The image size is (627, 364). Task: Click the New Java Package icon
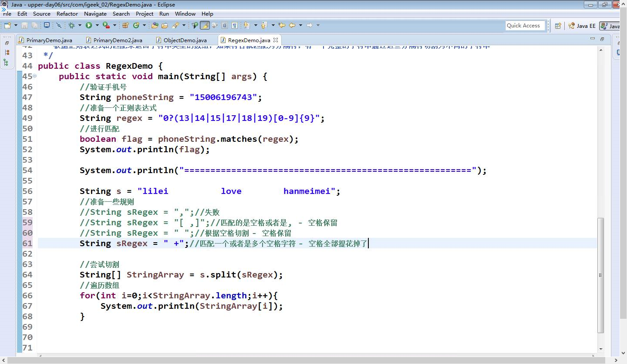(125, 25)
